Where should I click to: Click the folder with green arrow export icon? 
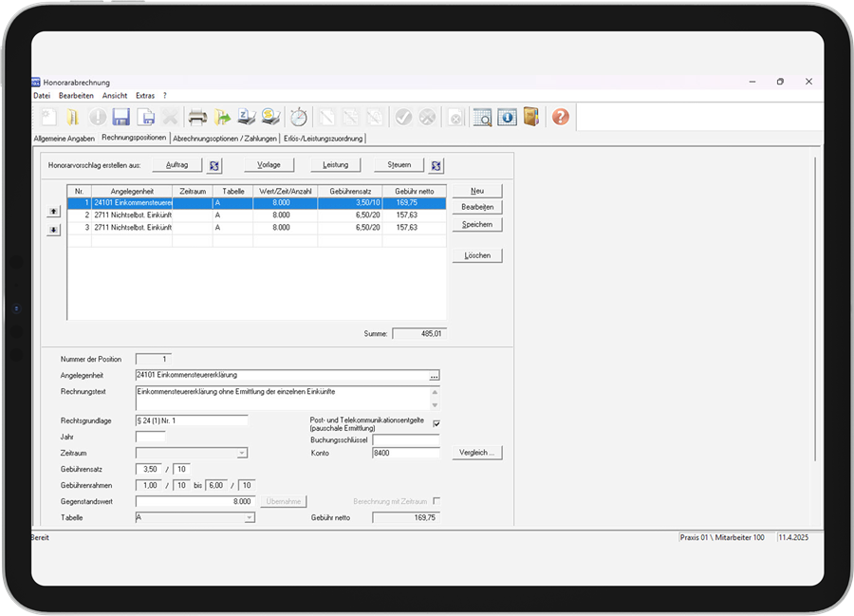click(x=222, y=117)
